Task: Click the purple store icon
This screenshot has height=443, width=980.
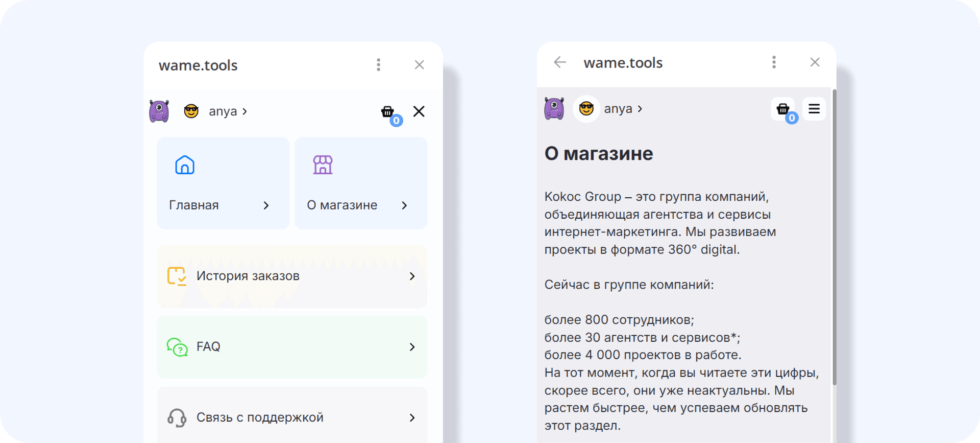Action: pyautogui.click(x=323, y=165)
